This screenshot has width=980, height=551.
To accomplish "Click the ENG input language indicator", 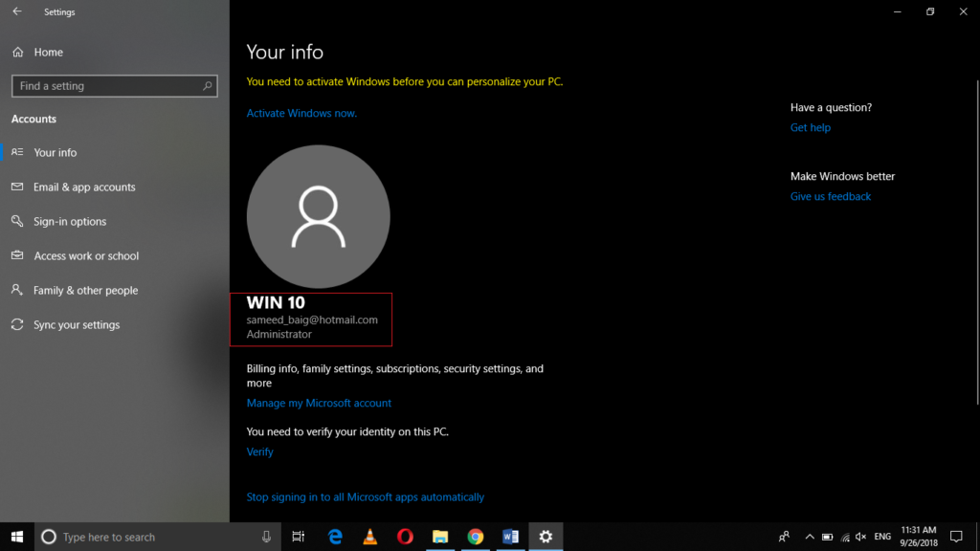I will (x=882, y=537).
